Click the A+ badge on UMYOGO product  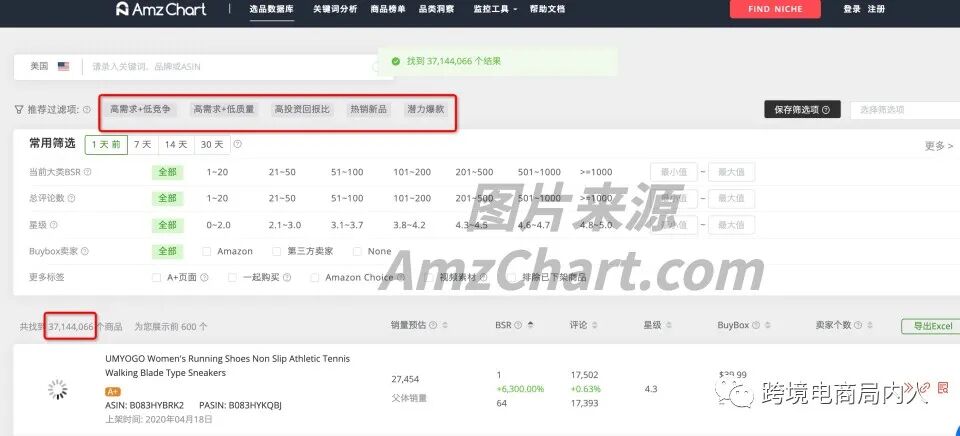point(113,391)
